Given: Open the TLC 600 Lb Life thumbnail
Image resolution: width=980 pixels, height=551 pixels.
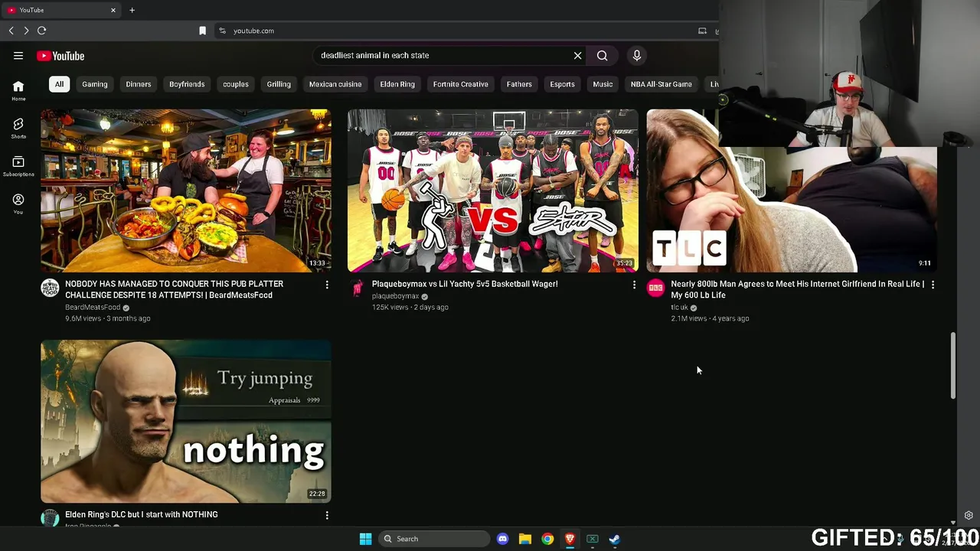Looking at the screenshot, I should coord(792,191).
